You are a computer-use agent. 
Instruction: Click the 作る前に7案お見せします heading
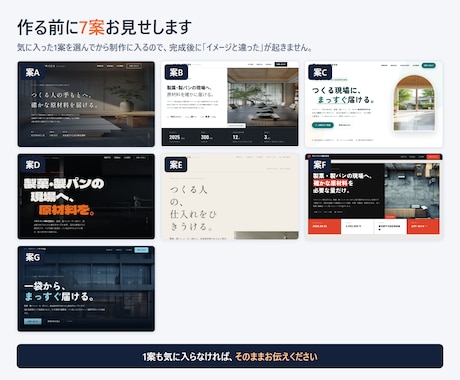tap(104, 27)
